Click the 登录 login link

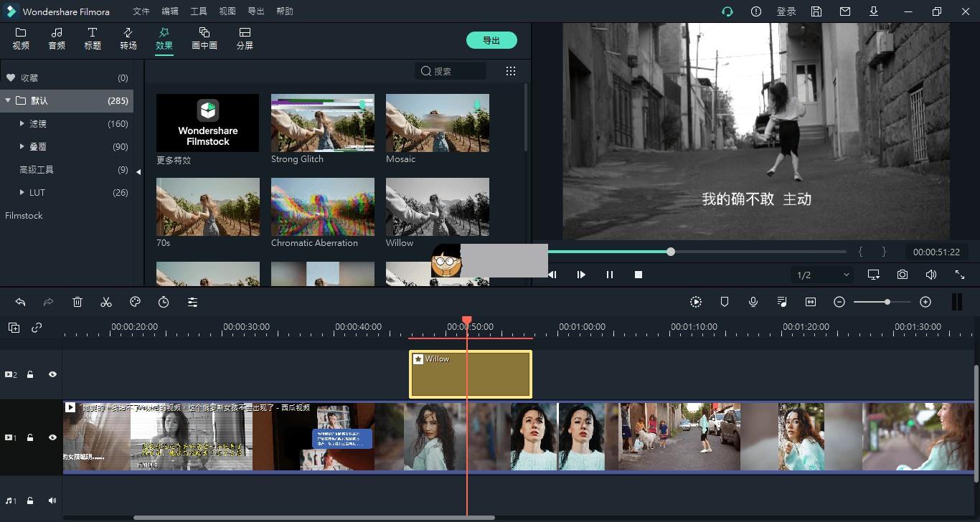tap(786, 11)
